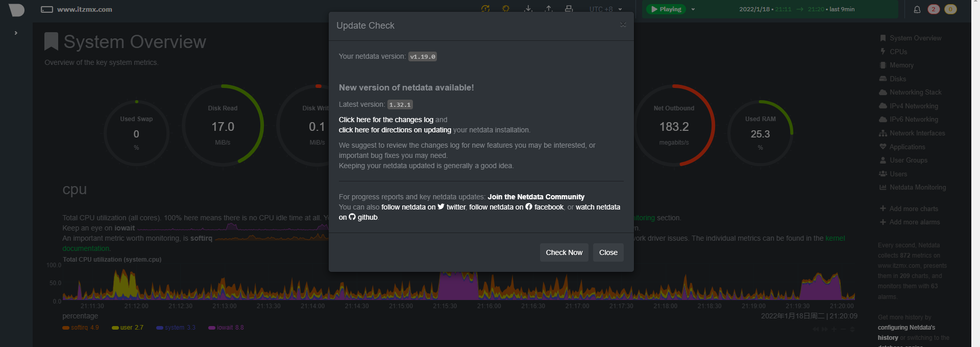Click the Netdata logo icon
Viewport: 980px width, 347px height.
[16, 10]
